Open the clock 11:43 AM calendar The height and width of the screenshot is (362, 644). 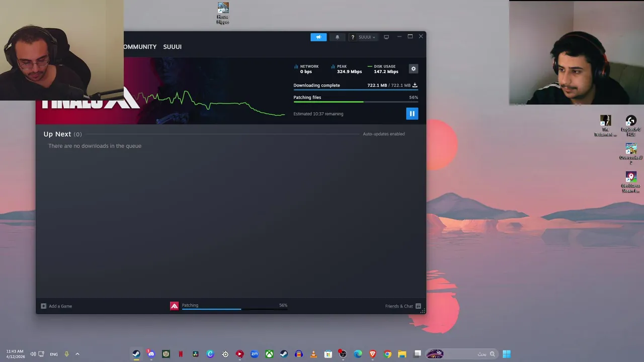[x=15, y=354]
